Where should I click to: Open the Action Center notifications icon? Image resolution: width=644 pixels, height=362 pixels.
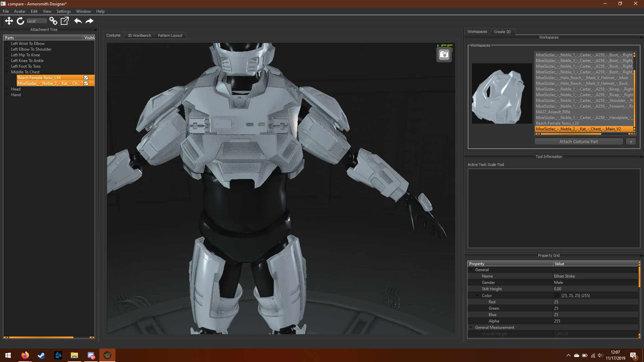click(x=633, y=355)
